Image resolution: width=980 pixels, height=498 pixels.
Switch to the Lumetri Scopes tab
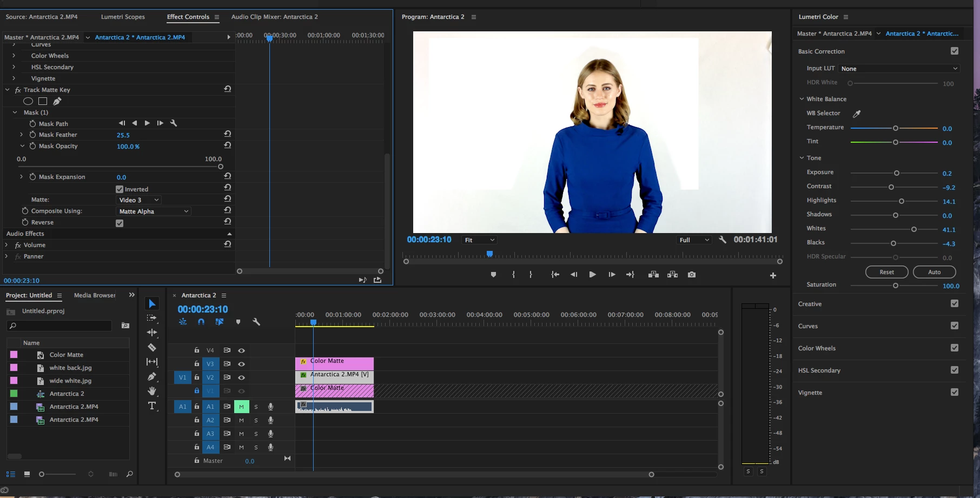pyautogui.click(x=123, y=17)
